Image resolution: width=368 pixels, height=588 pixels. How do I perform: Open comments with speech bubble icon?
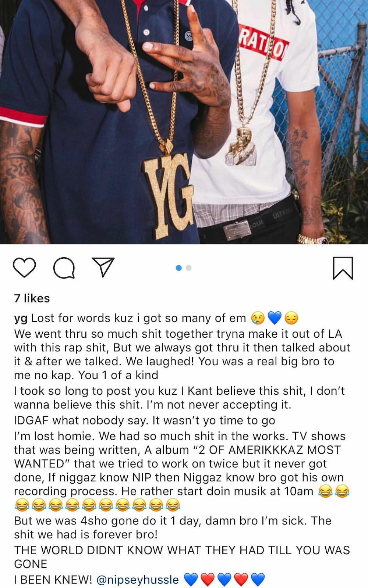coord(64,268)
